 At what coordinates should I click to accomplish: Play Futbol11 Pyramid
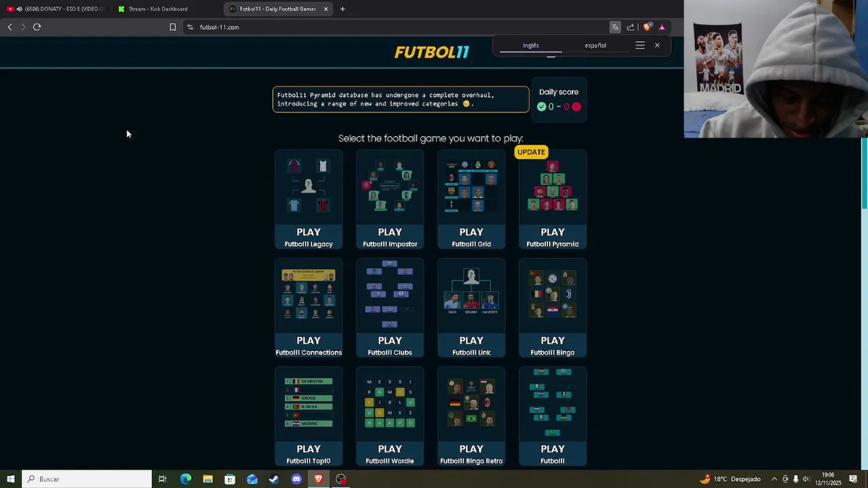pyautogui.click(x=553, y=237)
